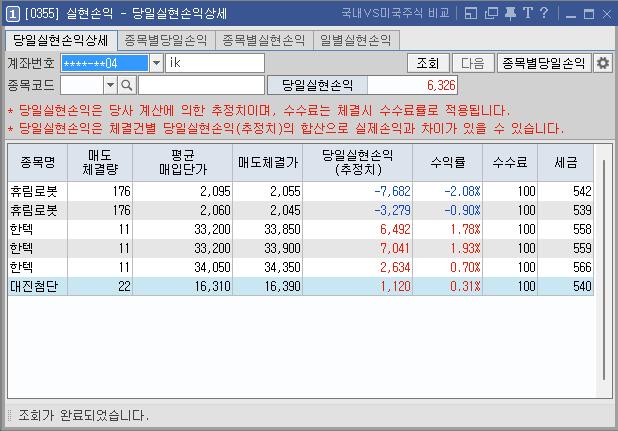This screenshot has height=431, width=618.
Task: Click the duplicate window icon
Action: (491, 14)
